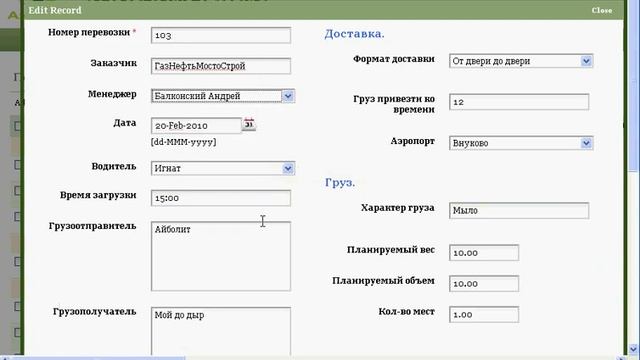Click the Заказчик field with ГазНефтьМостоСтрой

(x=221, y=66)
